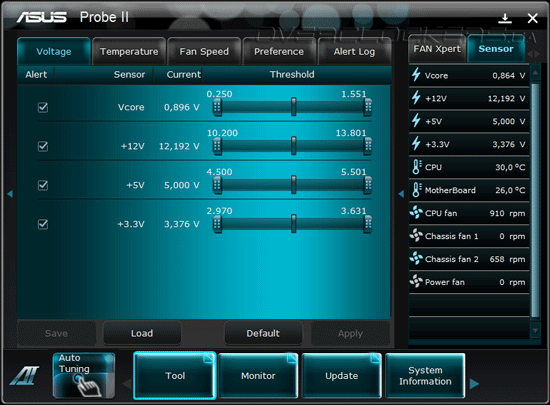Disable the +3.3V alert checkbox
Image resolution: width=550 pixels, height=405 pixels.
coord(43,224)
